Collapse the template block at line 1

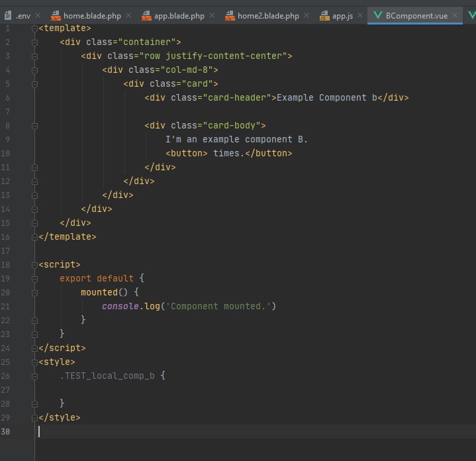[34, 28]
